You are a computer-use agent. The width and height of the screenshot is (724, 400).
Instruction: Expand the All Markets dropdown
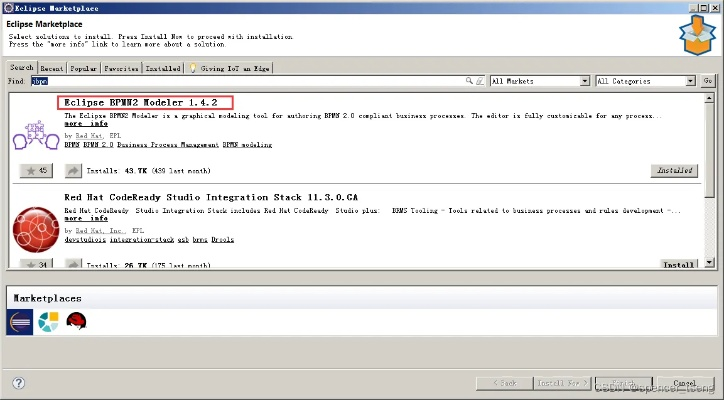584,81
